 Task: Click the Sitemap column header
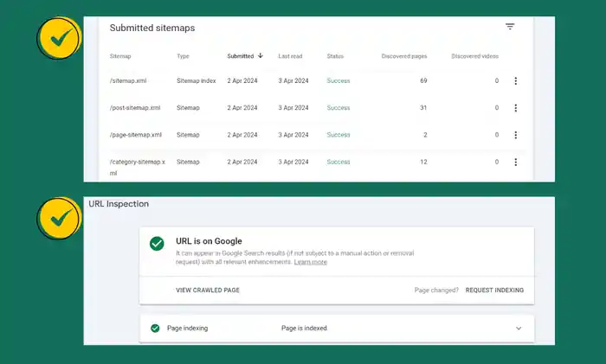(120, 56)
